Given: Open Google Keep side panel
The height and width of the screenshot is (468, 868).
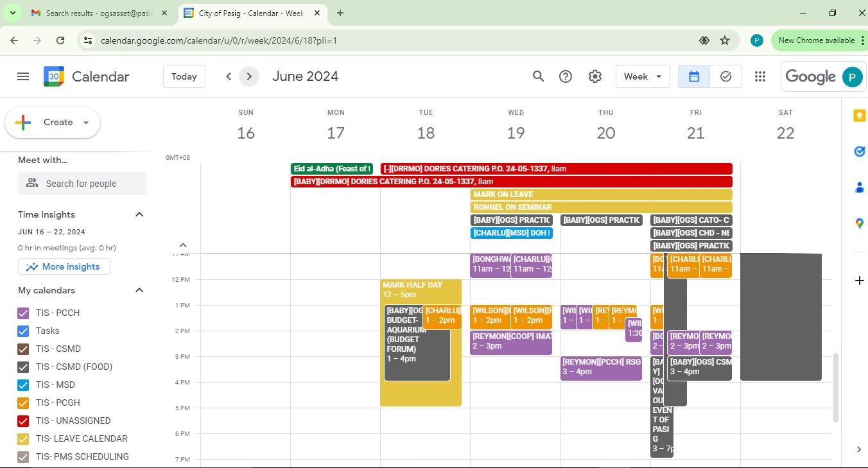Looking at the screenshot, I should click(859, 116).
